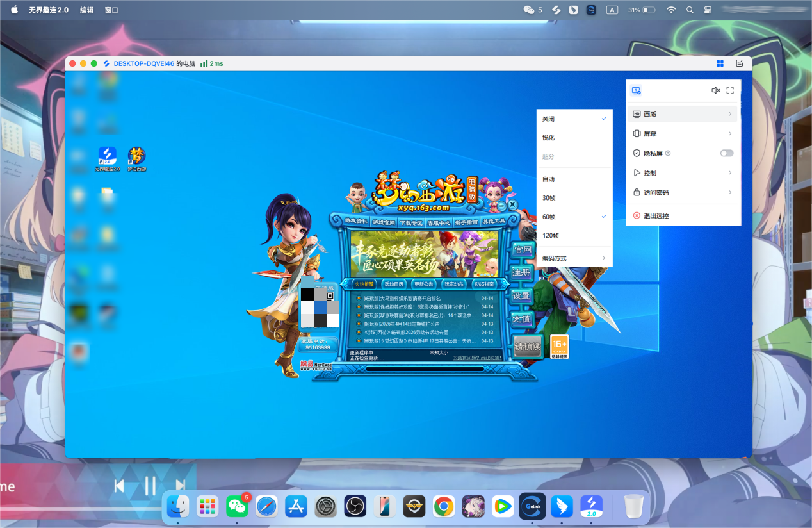The width and height of the screenshot is (812, 528).
Task: Switch to the 活动日历 tab in launcher
Action: pos(394,284)
